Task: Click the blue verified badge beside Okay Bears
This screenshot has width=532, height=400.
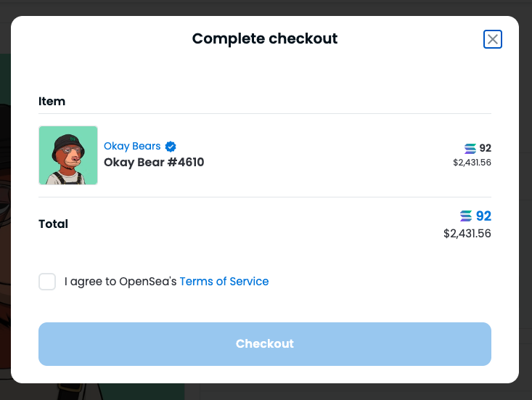Action: [x=171, y=147]
